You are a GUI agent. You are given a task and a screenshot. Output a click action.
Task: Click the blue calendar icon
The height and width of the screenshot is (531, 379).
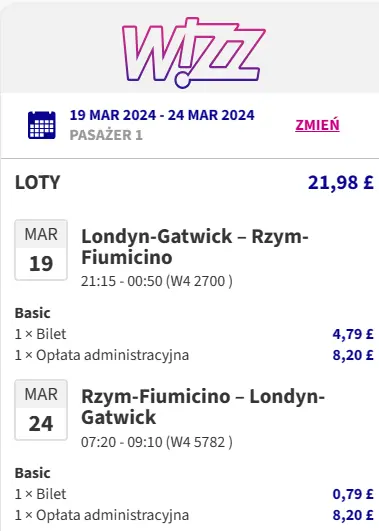(x=42, y=125)
